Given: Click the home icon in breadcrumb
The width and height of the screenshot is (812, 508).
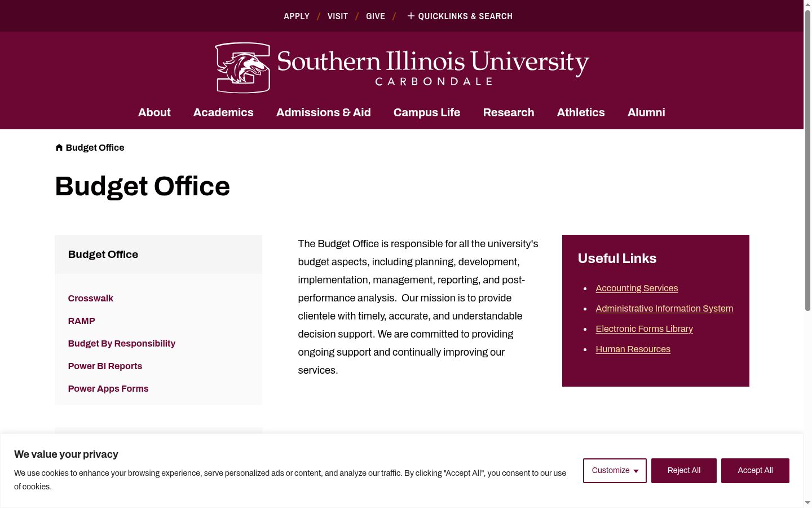Looking at the screenshot, I should [59, 147].
